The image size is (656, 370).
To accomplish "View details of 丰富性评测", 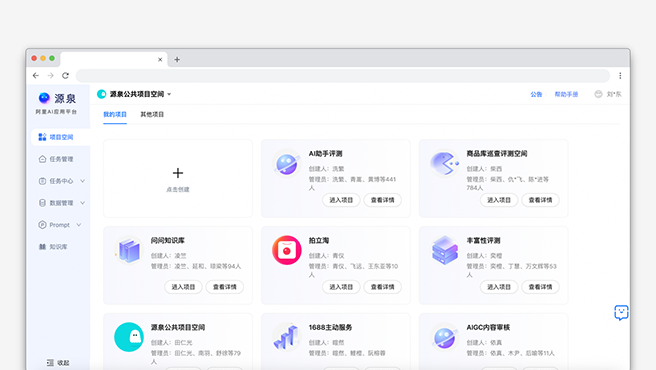I will (541, 287).
